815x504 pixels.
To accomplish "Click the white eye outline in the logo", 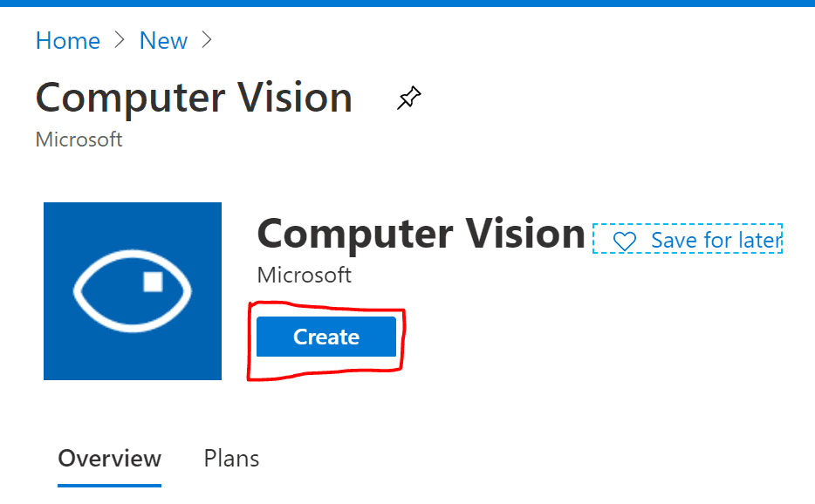I will 132,291.
